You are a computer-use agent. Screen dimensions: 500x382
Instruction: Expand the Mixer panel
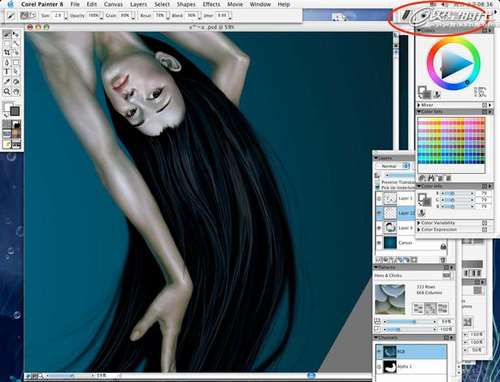coord(419,105)
